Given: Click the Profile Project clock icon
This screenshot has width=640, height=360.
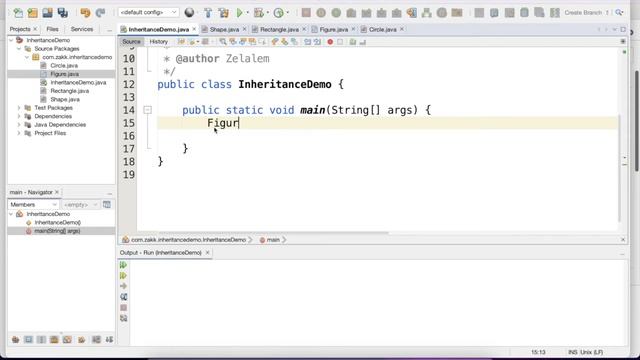Looking at the screenshot, I should [279, 13].
